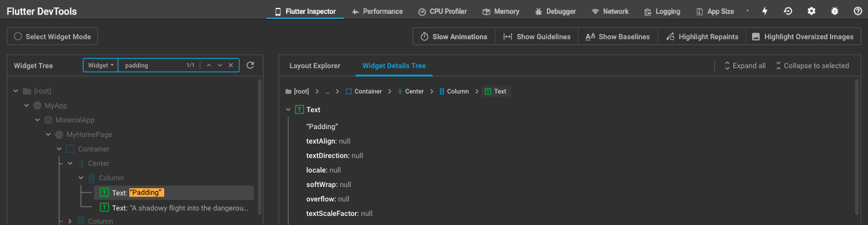Refresh the widget tree
Viewport: 868px width, 225px height.
251,65
